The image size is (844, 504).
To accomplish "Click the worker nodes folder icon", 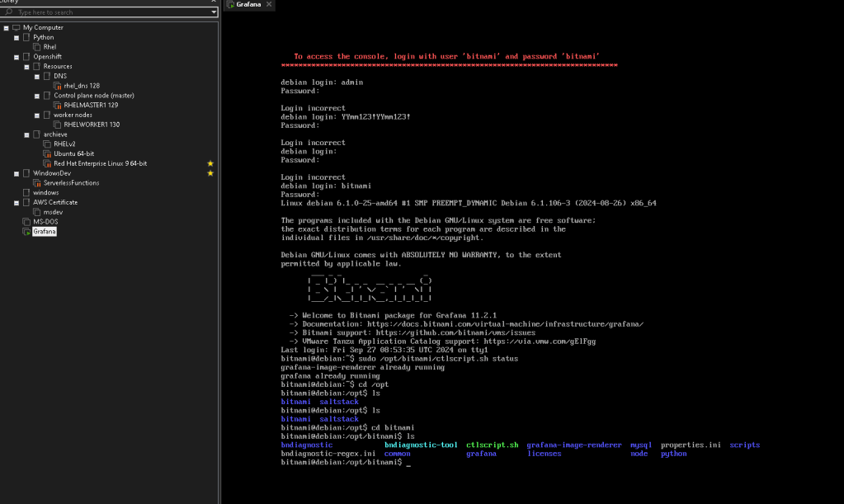I will pos(47,115).
